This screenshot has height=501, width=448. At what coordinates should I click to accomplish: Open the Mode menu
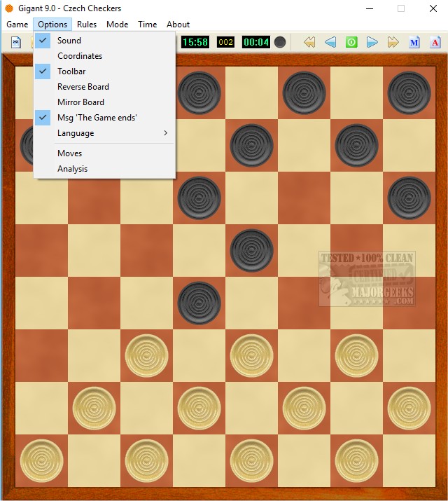click(x=118, y=25)
